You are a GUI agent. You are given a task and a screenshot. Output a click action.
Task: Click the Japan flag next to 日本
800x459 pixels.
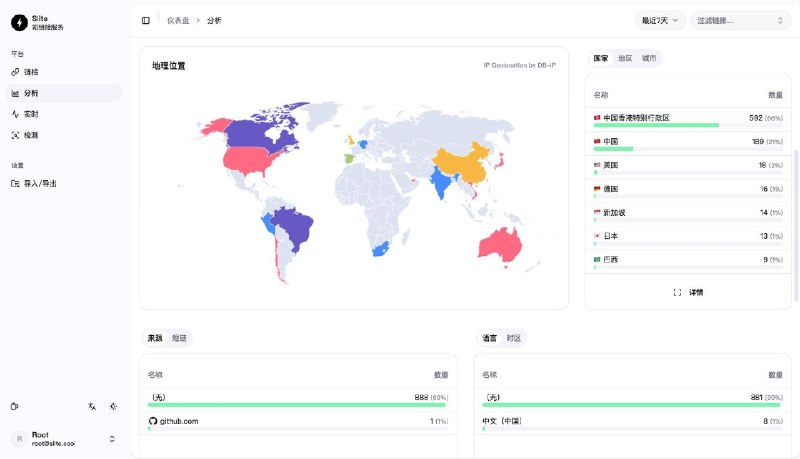[x=597, y=236]
